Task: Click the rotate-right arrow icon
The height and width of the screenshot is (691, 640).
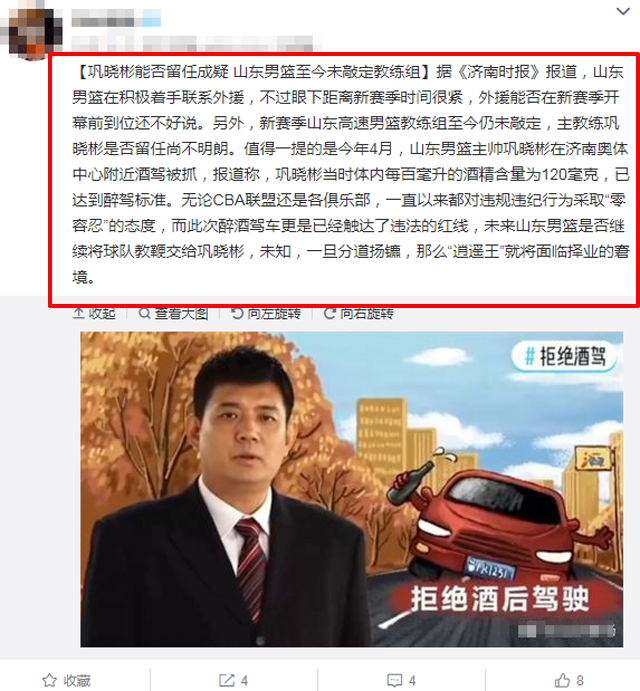Action: 329,313
